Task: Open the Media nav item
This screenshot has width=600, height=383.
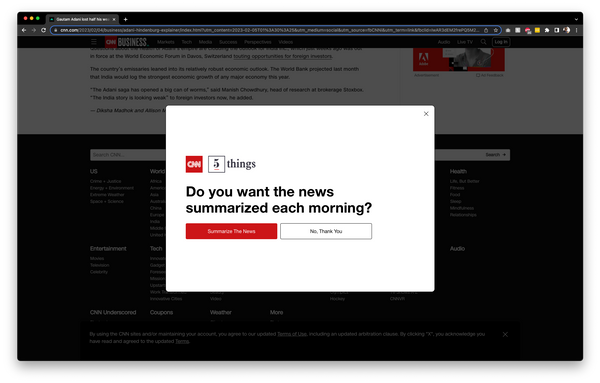Action: tap(205, 42)
